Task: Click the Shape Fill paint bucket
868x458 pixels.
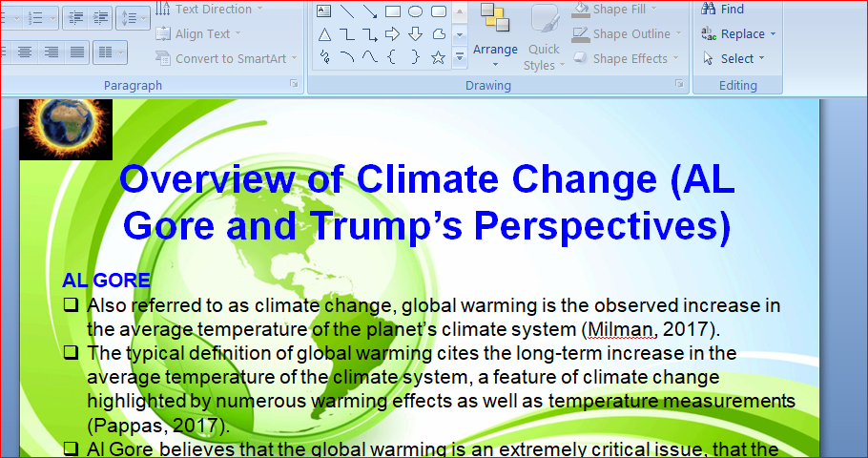Action: pos(581,10)
